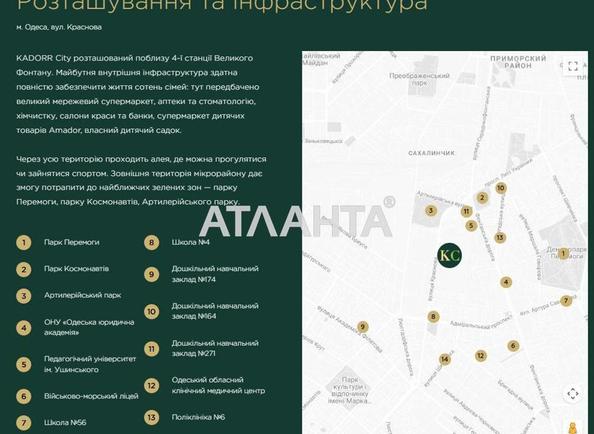Click legend badge number 12

point(151,386)
